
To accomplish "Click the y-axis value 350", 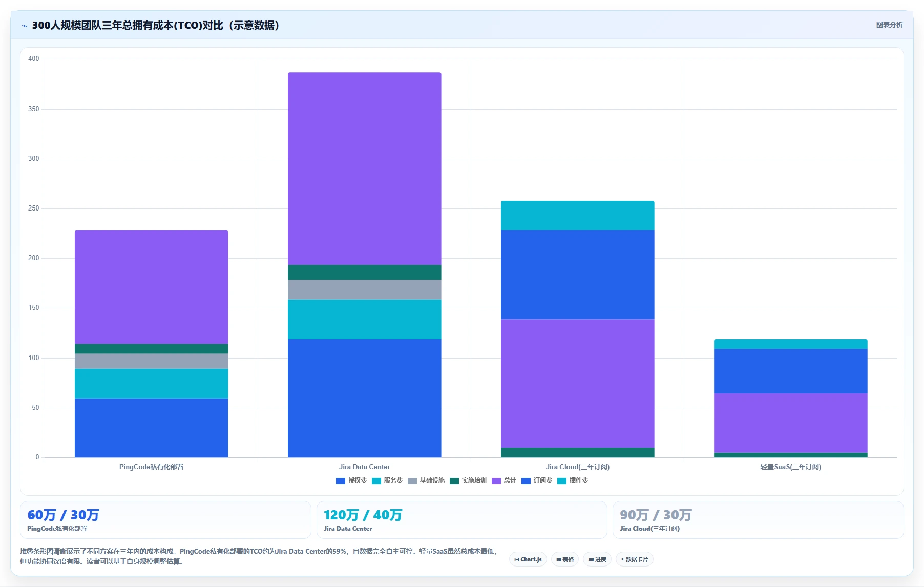I will (34, 109).
